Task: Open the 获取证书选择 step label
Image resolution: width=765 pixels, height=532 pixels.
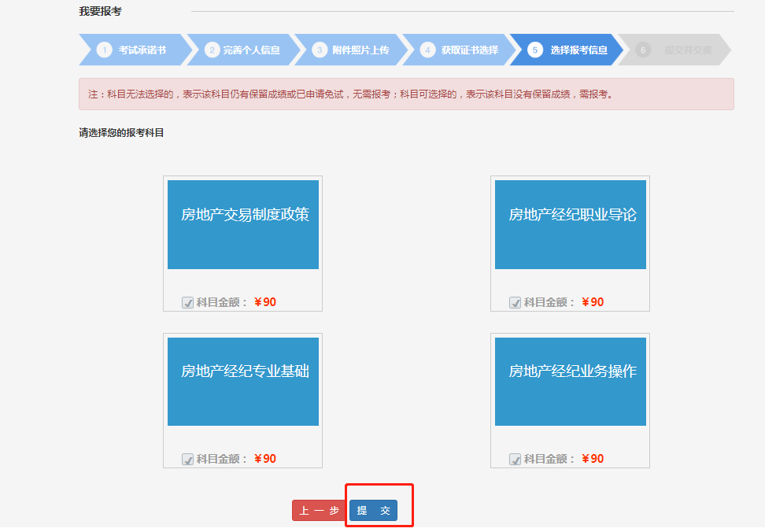Action: 469,50
